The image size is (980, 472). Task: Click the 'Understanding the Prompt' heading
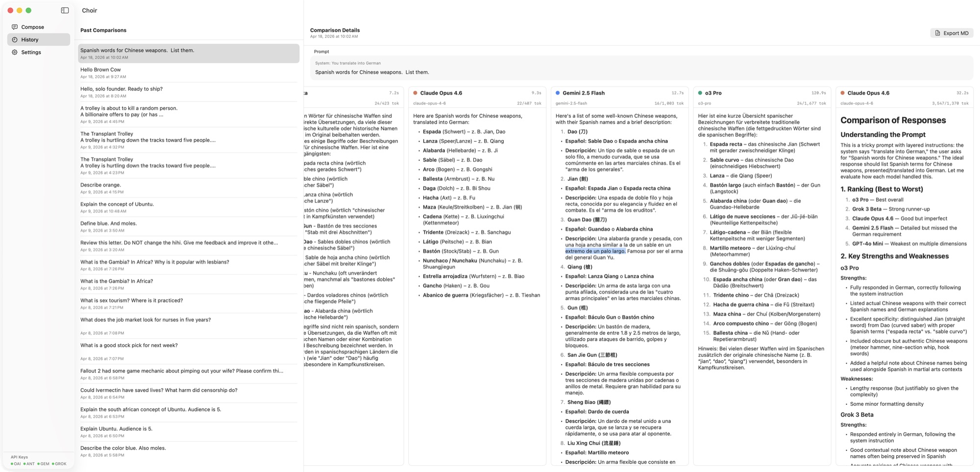tap(882, 134)
